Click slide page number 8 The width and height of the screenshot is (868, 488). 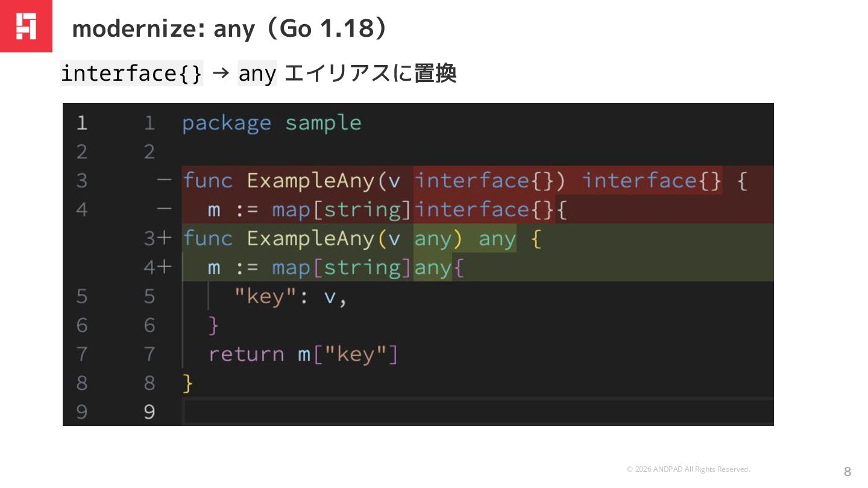pyautogui.click(x=847, y=471)
